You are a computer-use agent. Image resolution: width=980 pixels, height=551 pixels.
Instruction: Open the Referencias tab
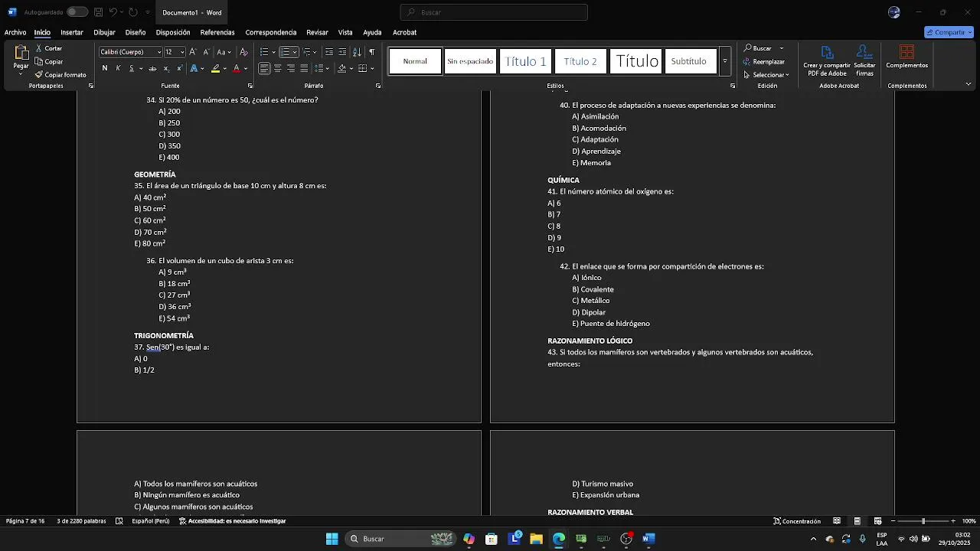point(217,32)
